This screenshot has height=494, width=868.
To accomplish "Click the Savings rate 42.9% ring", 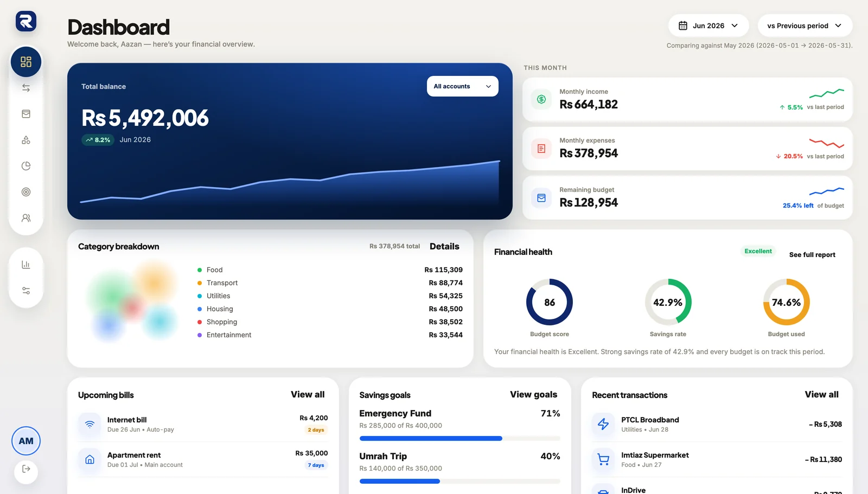I will [x=668, y=302].
